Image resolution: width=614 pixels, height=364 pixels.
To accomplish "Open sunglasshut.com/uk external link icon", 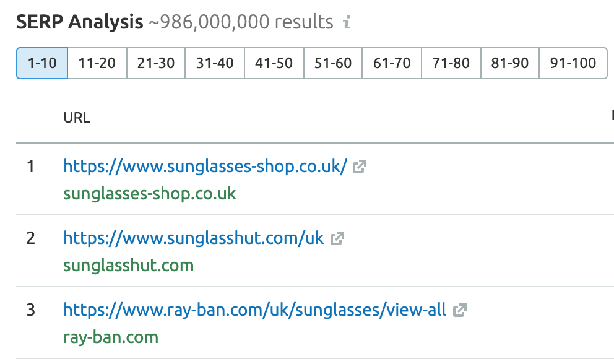I will pyautogui.click(x=337, y=238).
